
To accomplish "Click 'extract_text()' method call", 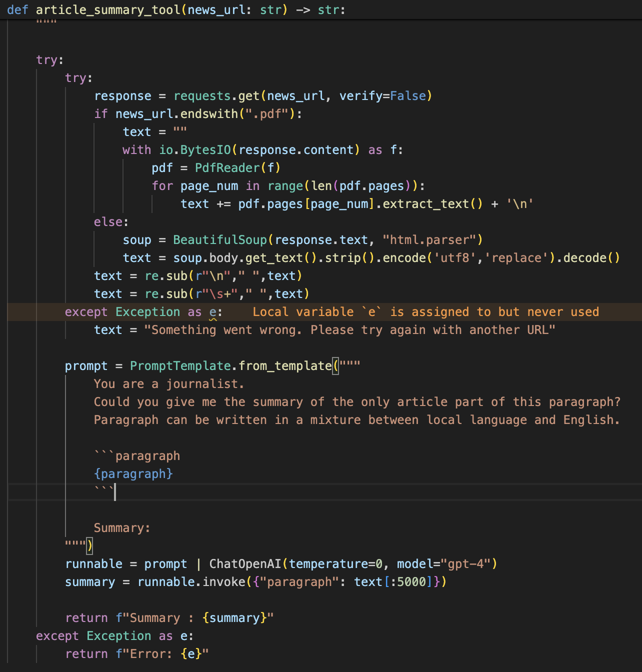I will pyautogui.click(x=433, y=204).
